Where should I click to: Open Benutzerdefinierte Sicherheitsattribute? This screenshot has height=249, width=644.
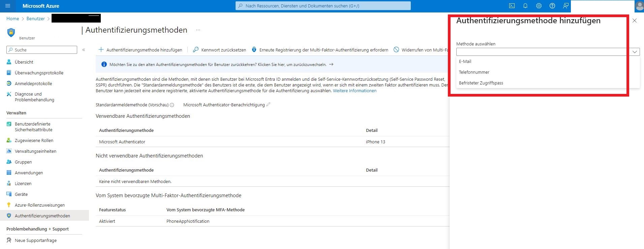pyautogui.click(x=33, y=127)
